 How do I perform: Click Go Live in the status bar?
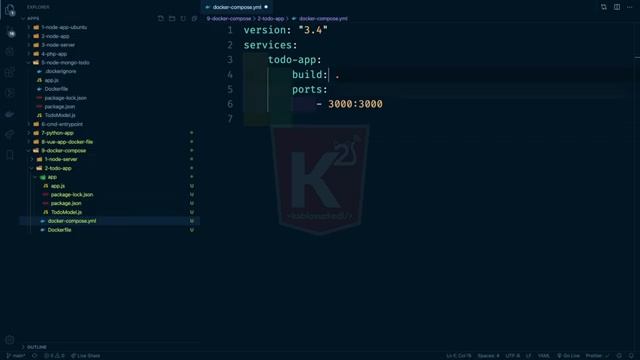[x=568, y=356]
